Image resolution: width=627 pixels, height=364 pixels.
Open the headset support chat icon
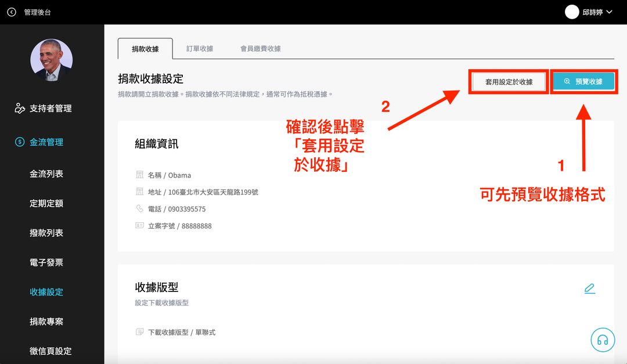click(x=603, y=340)
